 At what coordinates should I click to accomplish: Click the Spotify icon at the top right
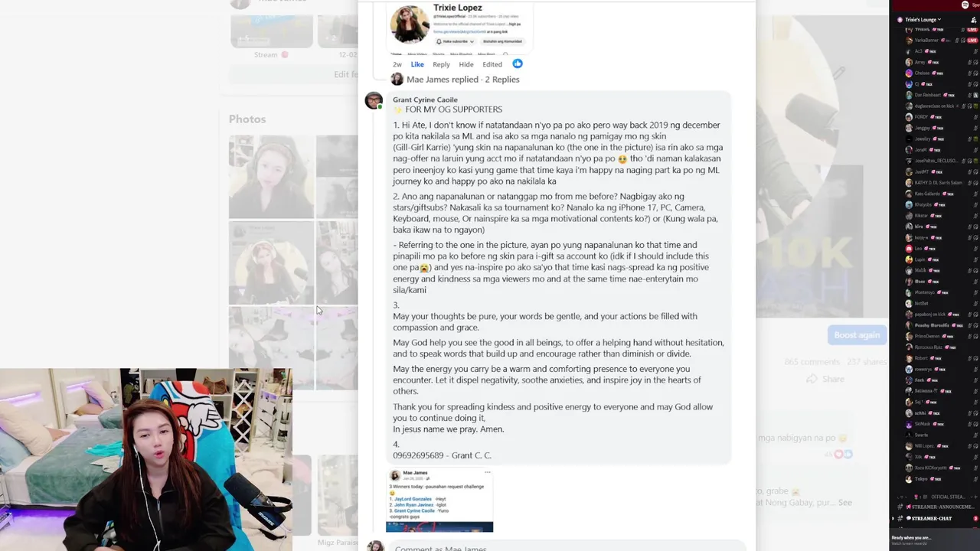965,5
